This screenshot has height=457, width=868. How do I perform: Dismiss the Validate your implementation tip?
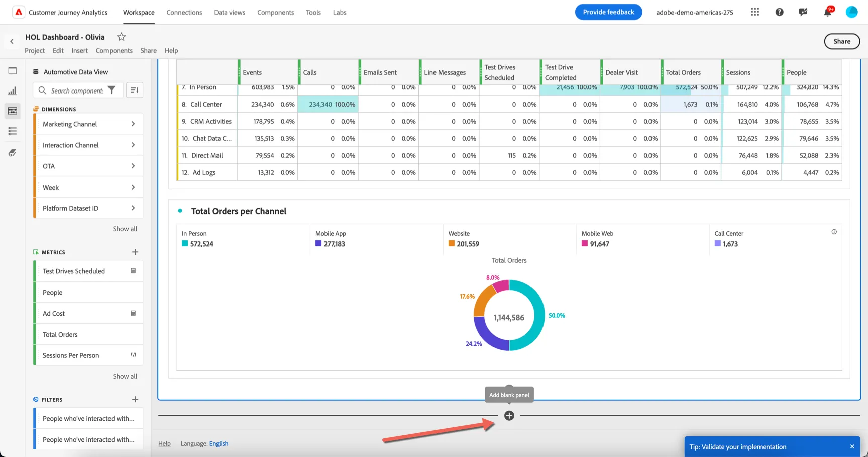(x=852, y=446)
